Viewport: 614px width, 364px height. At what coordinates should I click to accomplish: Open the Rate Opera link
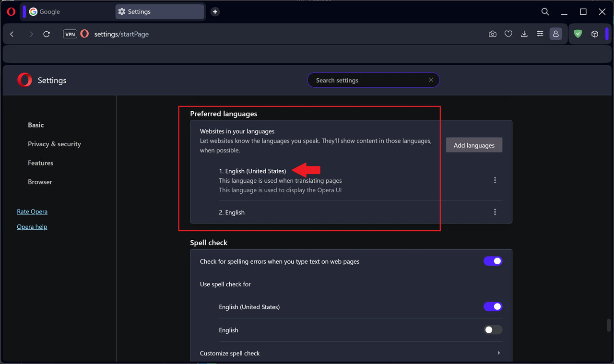[32, 211]
